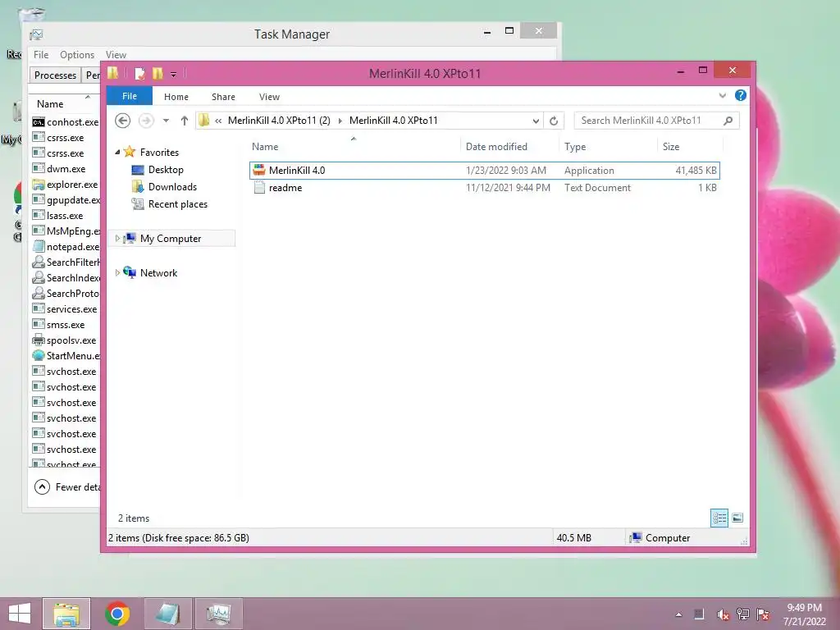This screenshot has width=840, height=630.
Task: Open the recent locations dropdown arrow
Action: [166, 121]
